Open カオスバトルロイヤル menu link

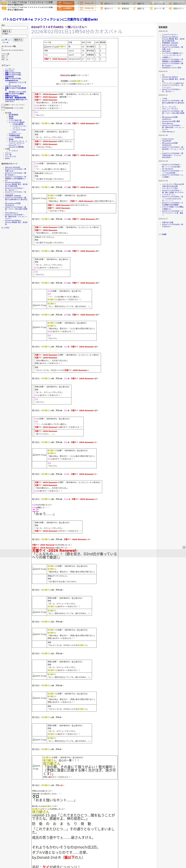pos(13,86)
